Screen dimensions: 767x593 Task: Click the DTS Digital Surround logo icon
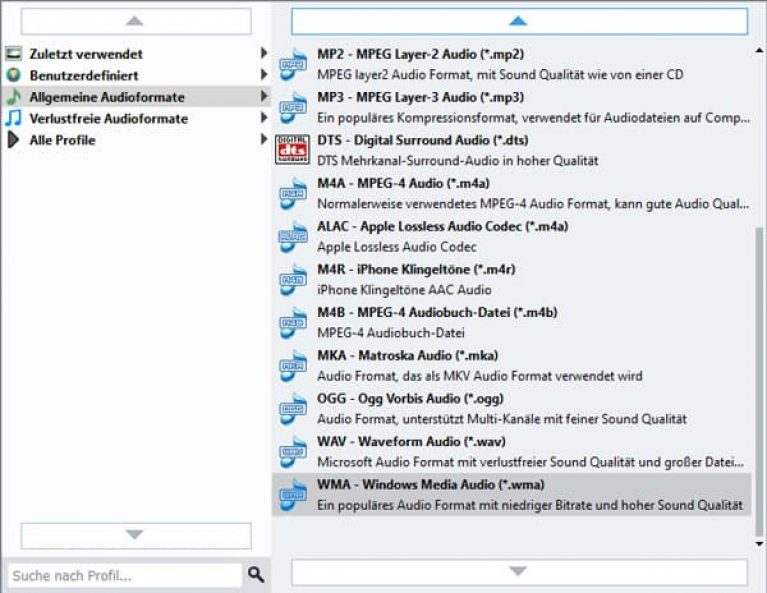(293, 150)
